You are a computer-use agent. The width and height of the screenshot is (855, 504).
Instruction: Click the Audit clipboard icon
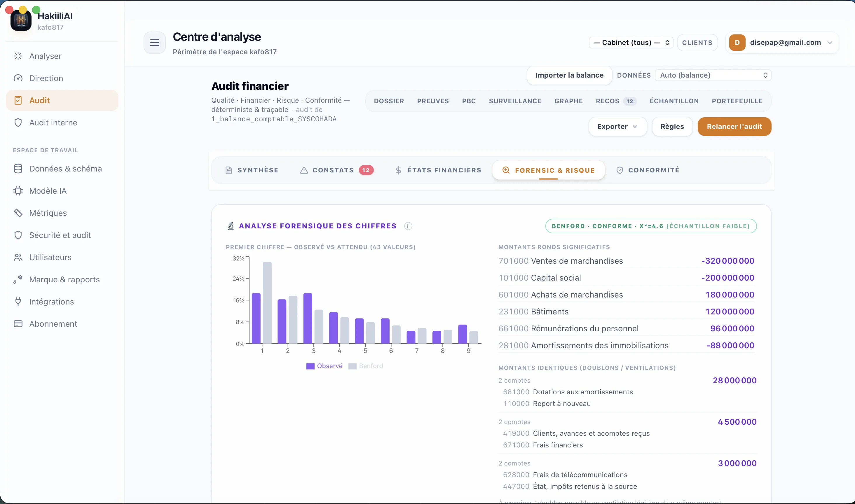click(18, 100)
